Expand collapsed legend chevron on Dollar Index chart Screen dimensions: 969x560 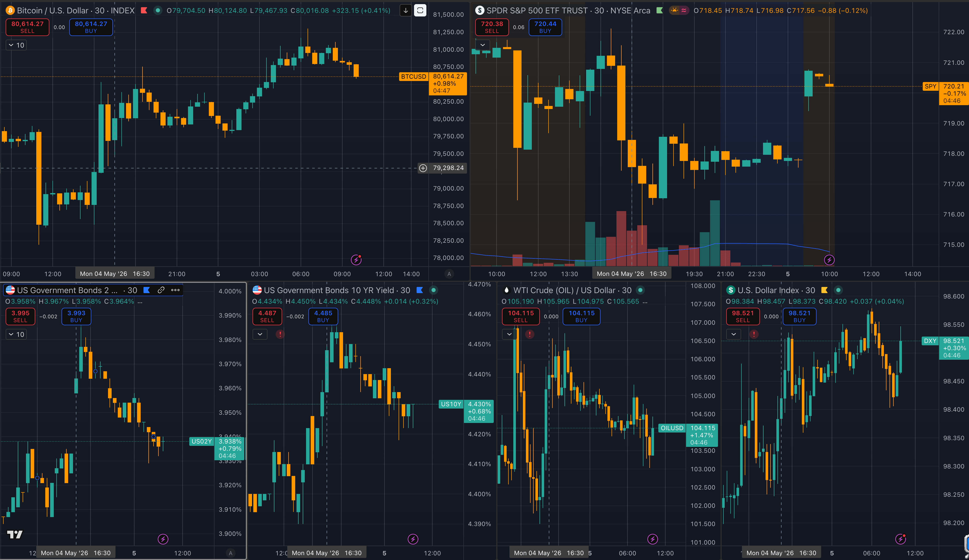tap(734, 335)
